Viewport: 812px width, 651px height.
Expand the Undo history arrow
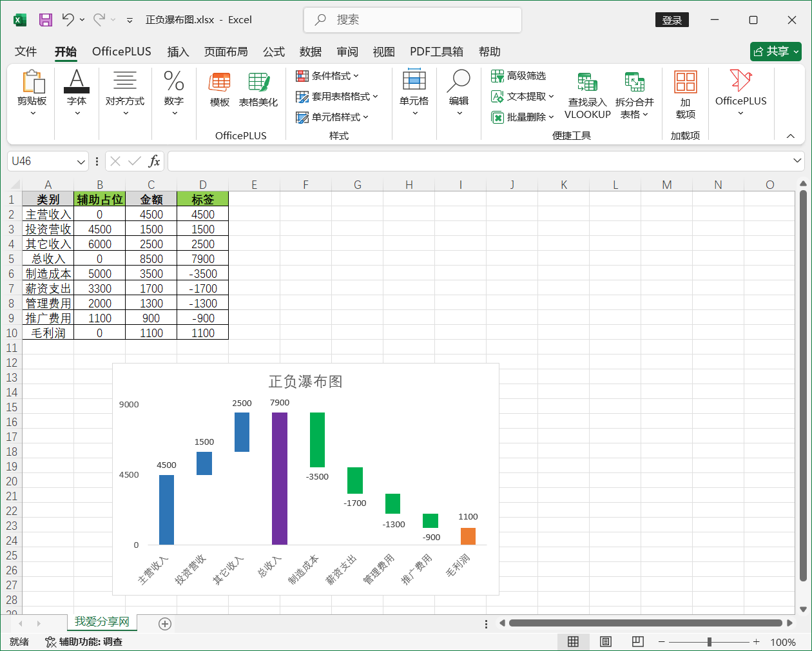[x=82, y=20]
